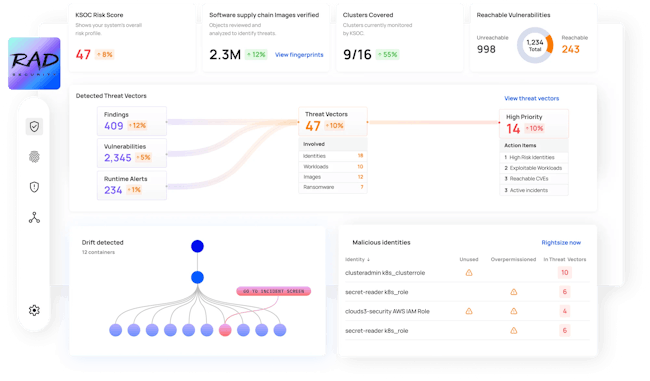This screenshot has width=650, height=381.
Task: Open the settings gear in sidebar
Action: [34, 310]
